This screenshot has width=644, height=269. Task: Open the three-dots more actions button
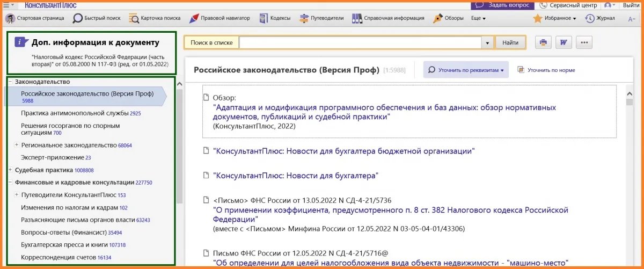[x=584, y=42]
